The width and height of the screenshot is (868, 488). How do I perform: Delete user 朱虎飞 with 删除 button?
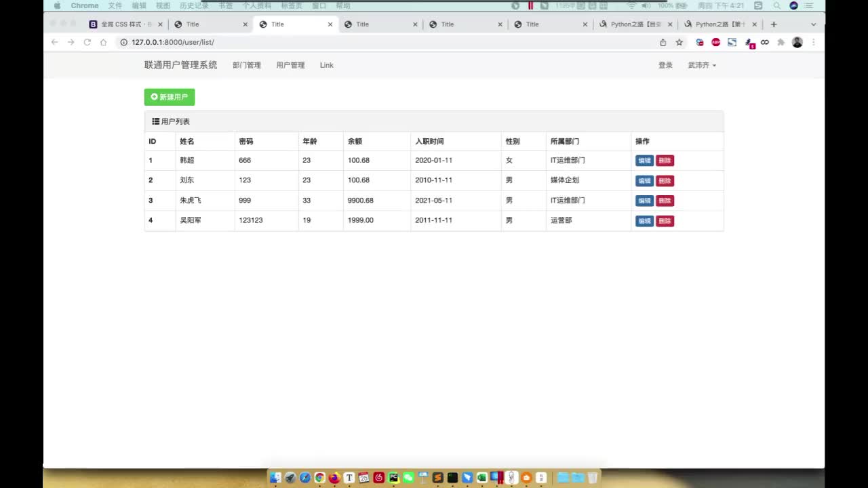(665, 201)
